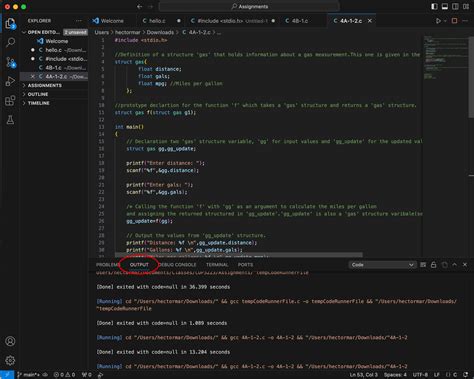
Task: Close 4A-1-2.c from the Open Editors list
Action: [x=33, y=76]
